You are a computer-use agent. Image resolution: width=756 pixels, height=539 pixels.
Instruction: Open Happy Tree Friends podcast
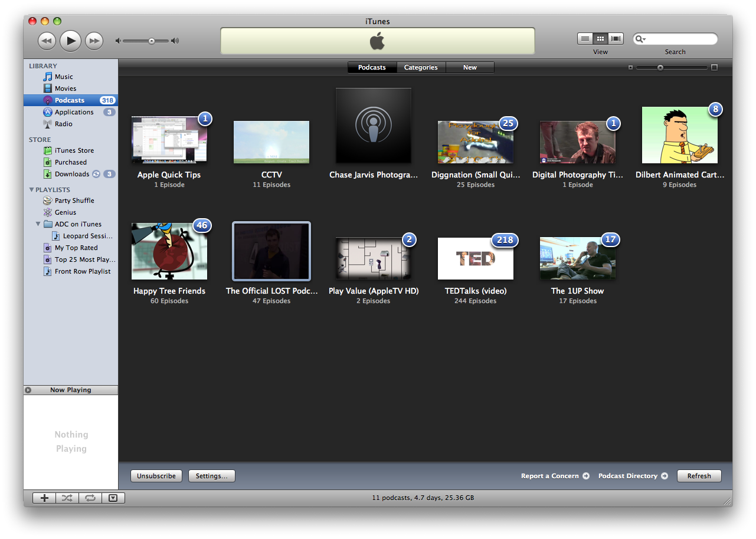point(169,251)
